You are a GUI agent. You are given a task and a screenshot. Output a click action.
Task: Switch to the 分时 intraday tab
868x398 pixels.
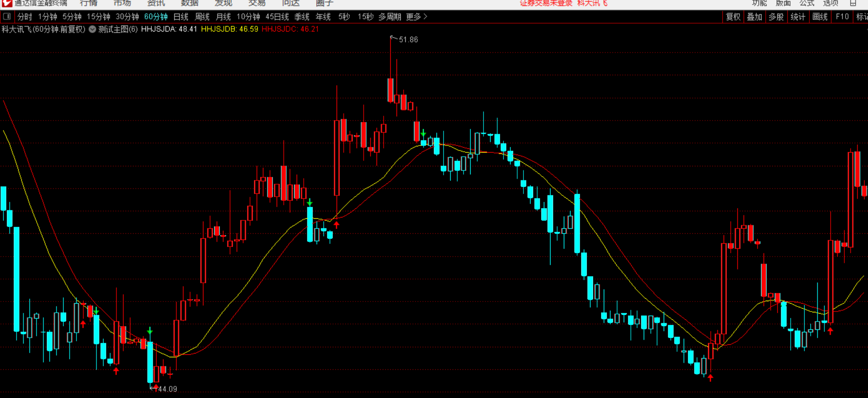point(25,17)
